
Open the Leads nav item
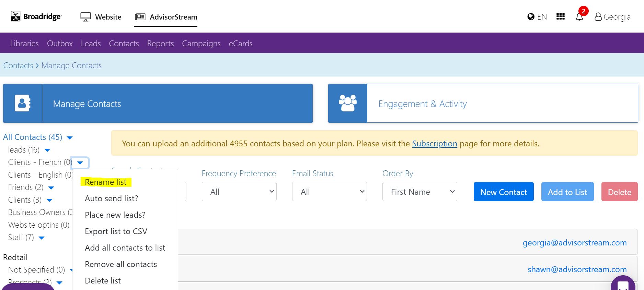[91, 44]
